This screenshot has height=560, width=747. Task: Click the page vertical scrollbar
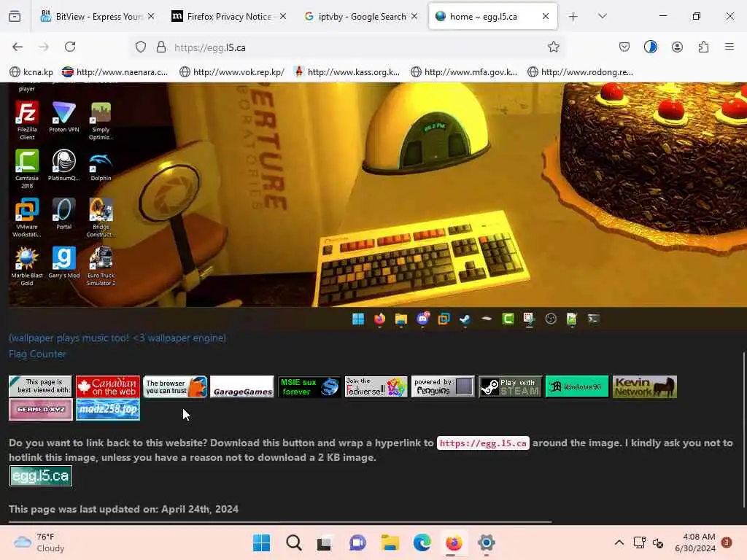[x=743, y=430]
